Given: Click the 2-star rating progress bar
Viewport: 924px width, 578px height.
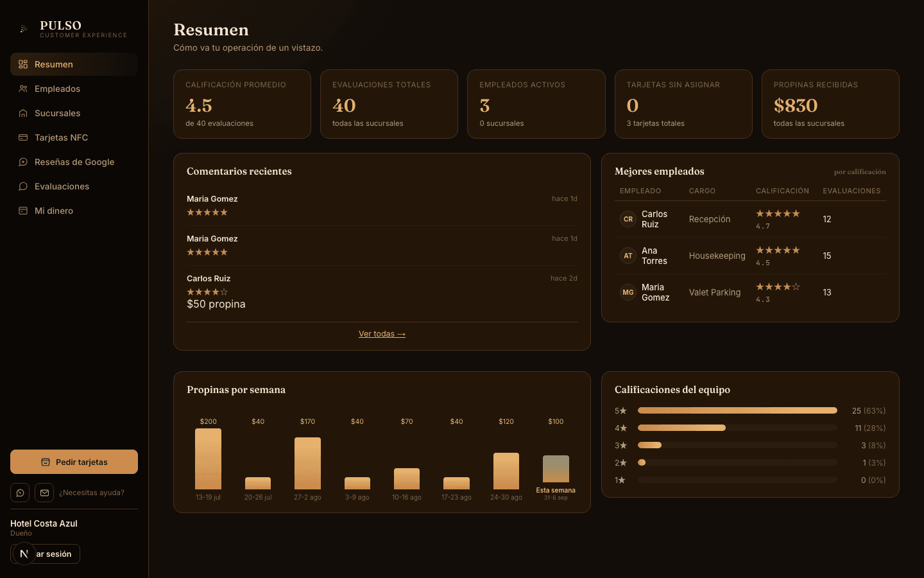Looking at the screenshot, I should [737, 462].
